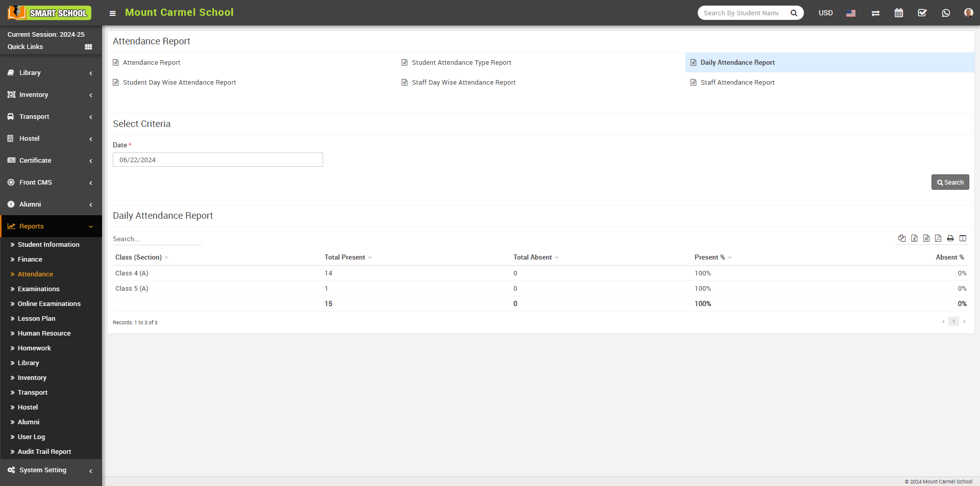The width and height of the screenshot is (980, 486).
Task: Open the Quick Links grid panel
Action: [x=88, y=46]
